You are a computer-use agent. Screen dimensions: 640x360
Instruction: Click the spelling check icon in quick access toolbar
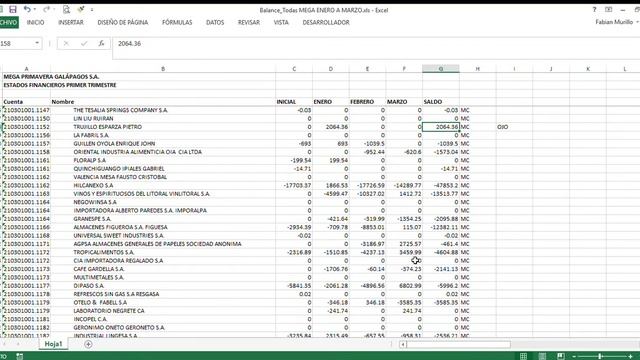pyautogui.click(x=81, y=9)
